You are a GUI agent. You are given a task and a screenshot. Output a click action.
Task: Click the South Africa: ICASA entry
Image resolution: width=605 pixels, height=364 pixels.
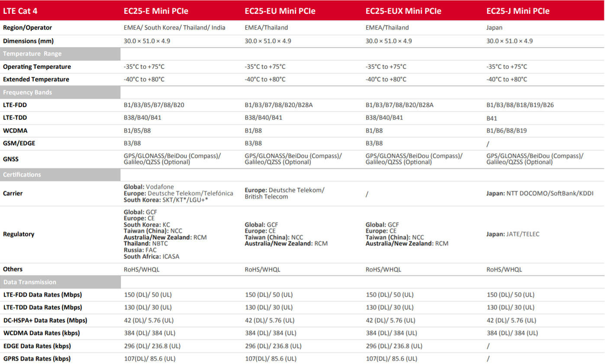click(x=151, y=256)
